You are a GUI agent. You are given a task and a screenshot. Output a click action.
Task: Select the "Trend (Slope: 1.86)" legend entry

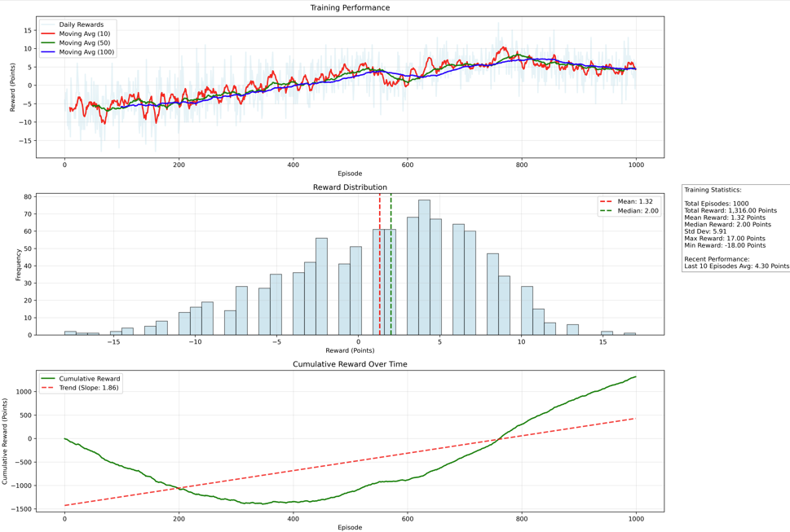point(80,388)
